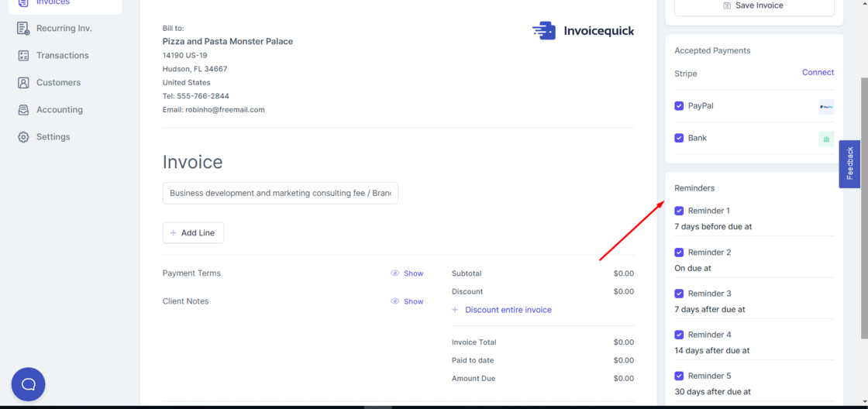
Task: Expand Discount entire invoice option
Action: [x=508, y=310]
